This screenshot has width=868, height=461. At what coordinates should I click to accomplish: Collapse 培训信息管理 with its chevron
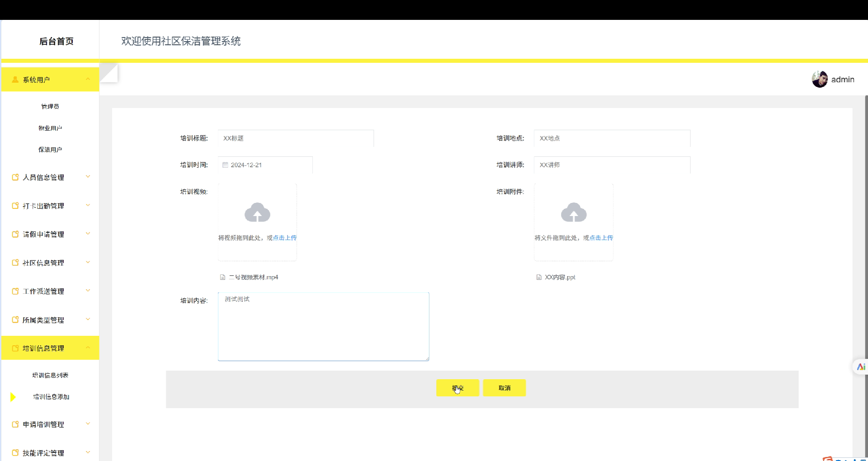click(88, 348)
